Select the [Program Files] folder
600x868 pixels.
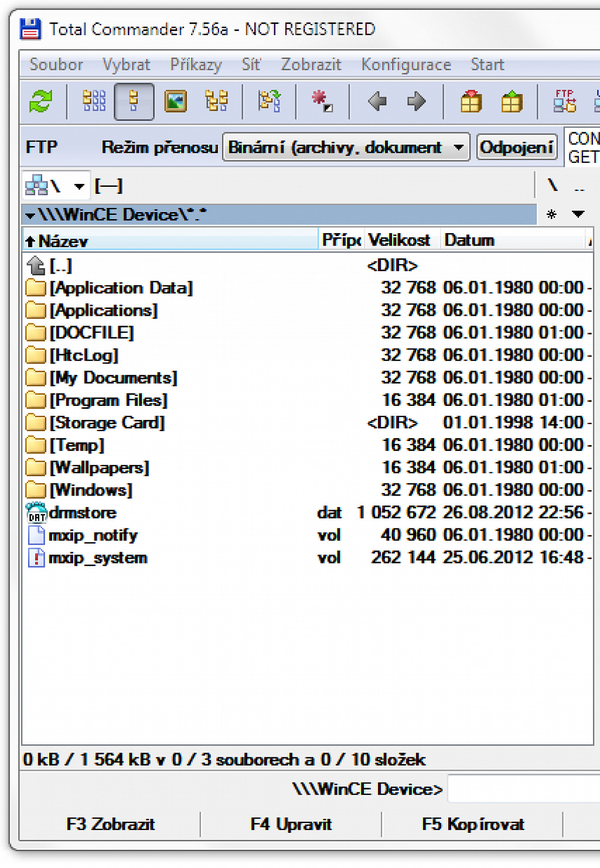[x=308, y=400]
